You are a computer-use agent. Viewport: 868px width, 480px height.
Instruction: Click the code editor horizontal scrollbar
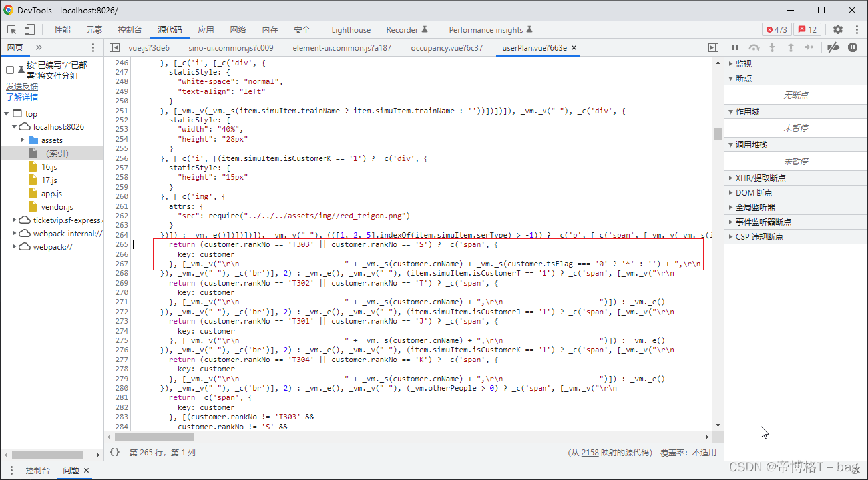click(154, 437)
